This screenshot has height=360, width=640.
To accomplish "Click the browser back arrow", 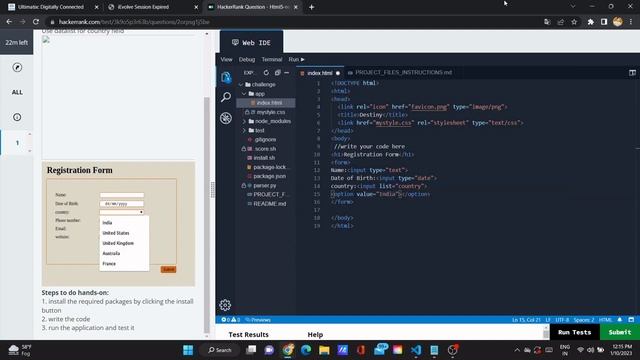I will 9,22.
